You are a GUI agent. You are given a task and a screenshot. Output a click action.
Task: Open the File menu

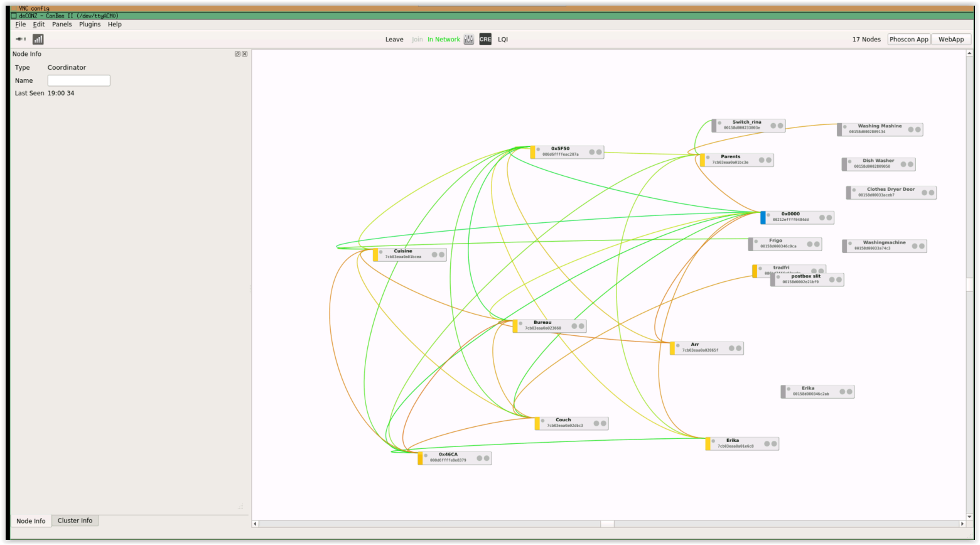tap(21, 24)
